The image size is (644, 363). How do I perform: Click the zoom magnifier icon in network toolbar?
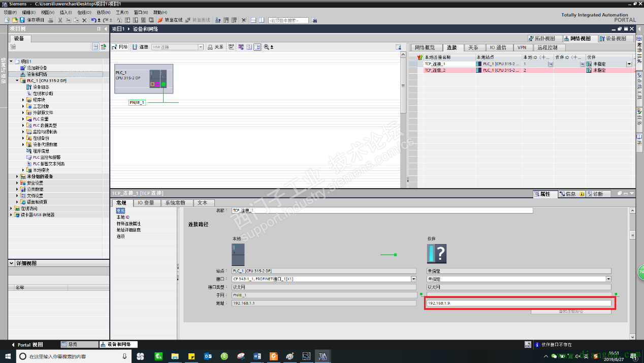point(266,47)
